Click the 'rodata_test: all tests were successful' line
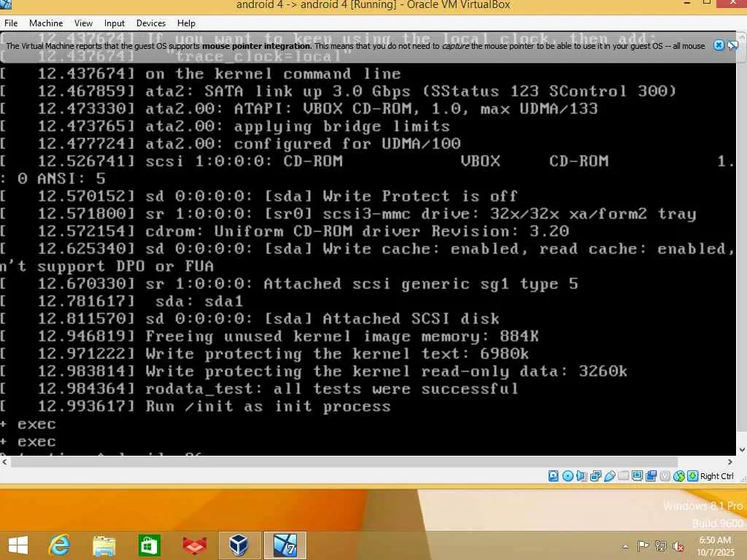The height and width of the screenshot is (560, 747). 332,389
